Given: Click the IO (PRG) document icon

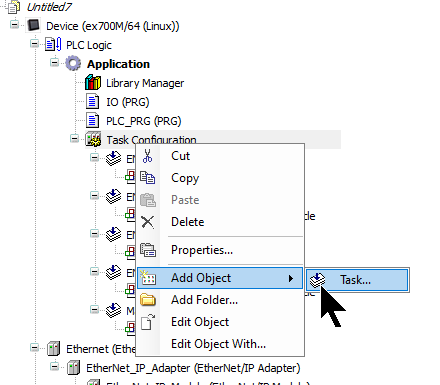Looking at the screenshot, I should click(x=92, y=101).
